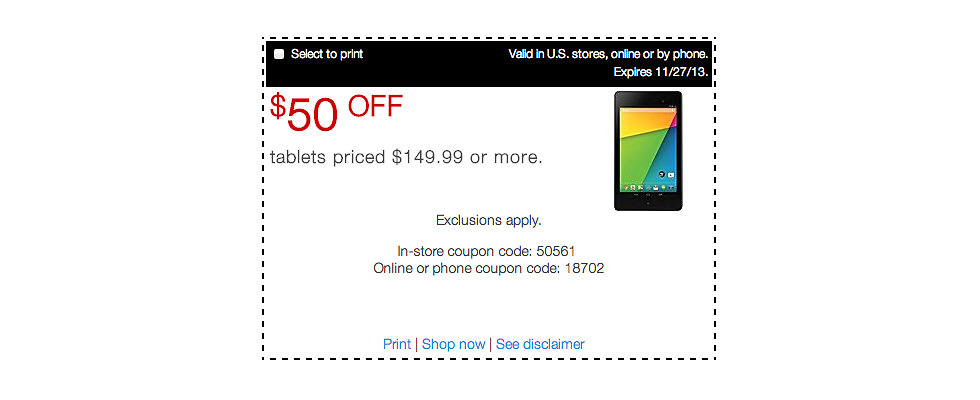This screenshot has height=400, width=980.
Task: Check the Select to print checkbox
Action: click(279, 54)
